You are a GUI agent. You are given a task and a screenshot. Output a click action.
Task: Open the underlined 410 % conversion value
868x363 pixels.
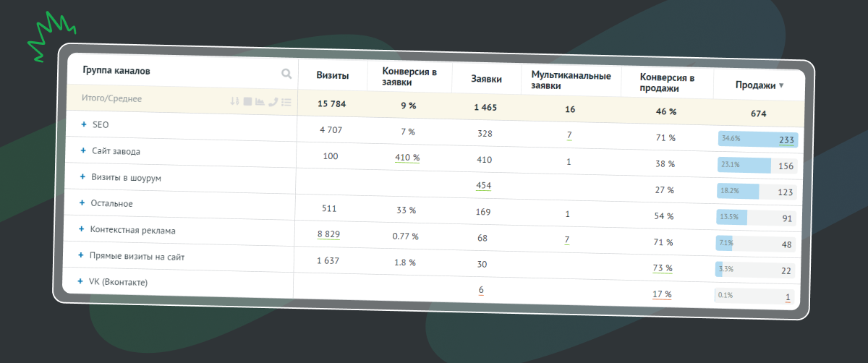click(x=406, y=157)
